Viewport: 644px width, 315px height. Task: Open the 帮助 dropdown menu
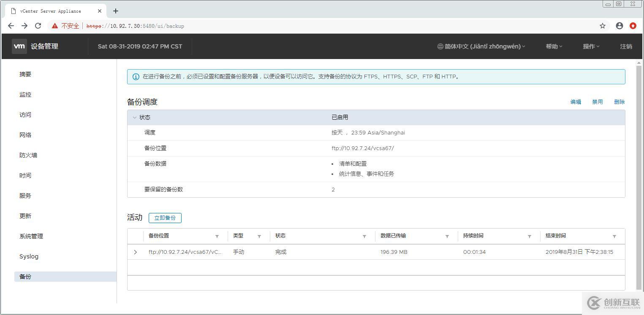pyautogui.click(x=554, y=46)
